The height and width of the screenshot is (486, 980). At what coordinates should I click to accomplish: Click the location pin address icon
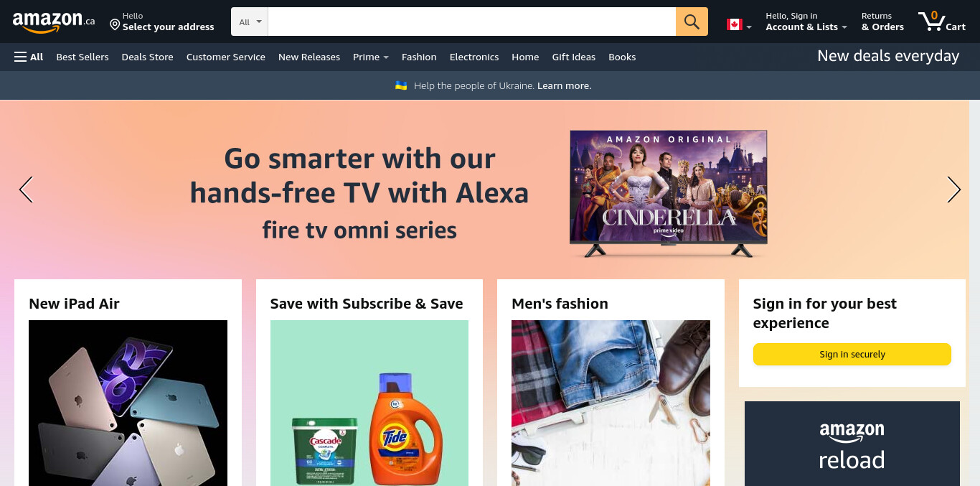click(115, 25)
